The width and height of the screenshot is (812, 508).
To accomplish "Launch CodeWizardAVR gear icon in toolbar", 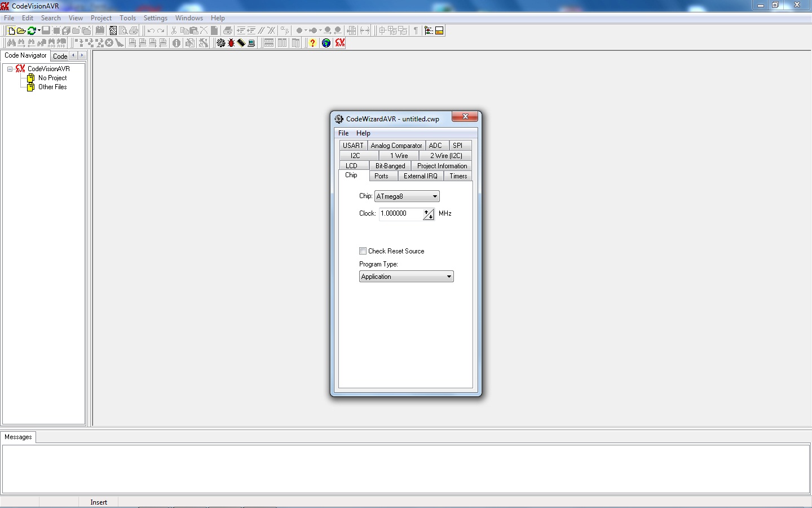I will [221, 43].
